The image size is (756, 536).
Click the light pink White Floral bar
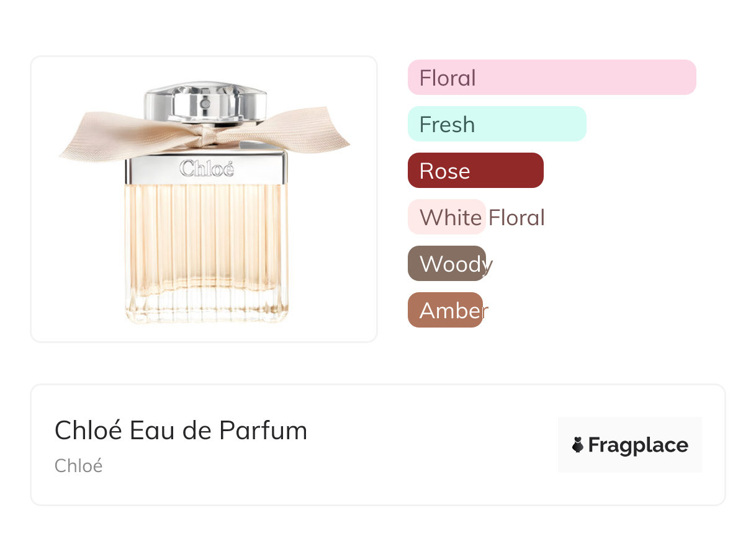click(446, 217)
